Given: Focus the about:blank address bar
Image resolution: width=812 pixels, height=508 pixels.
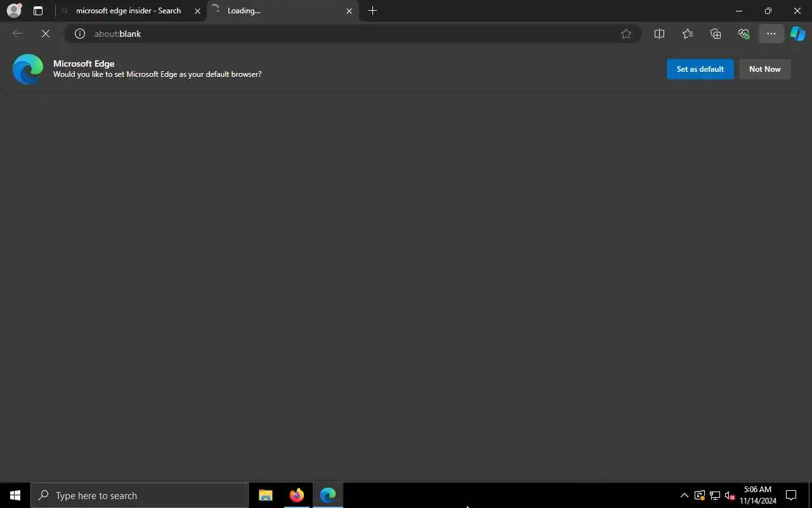Looking at the screenshot, I should (352, 34).
